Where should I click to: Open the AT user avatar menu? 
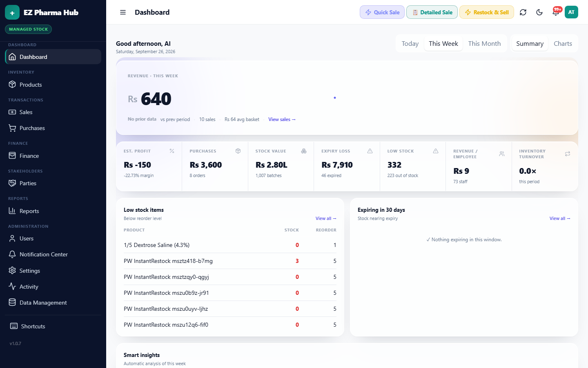pos(571,12)
